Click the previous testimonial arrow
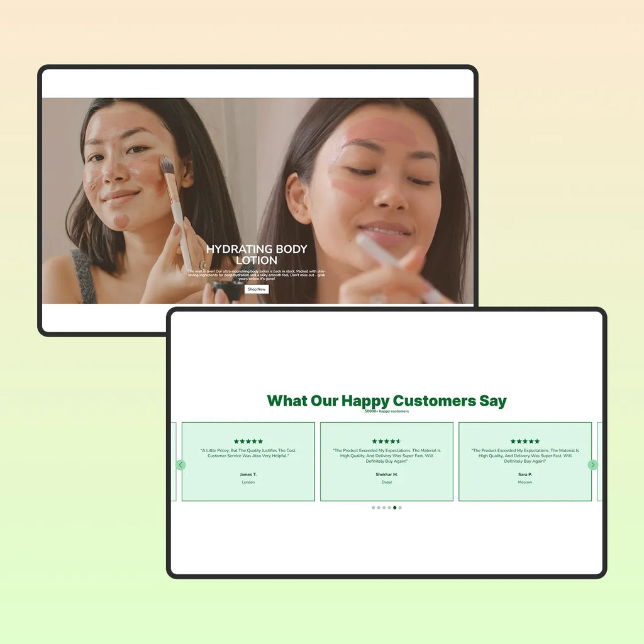The image size is (644, 644). click(180, 465)
